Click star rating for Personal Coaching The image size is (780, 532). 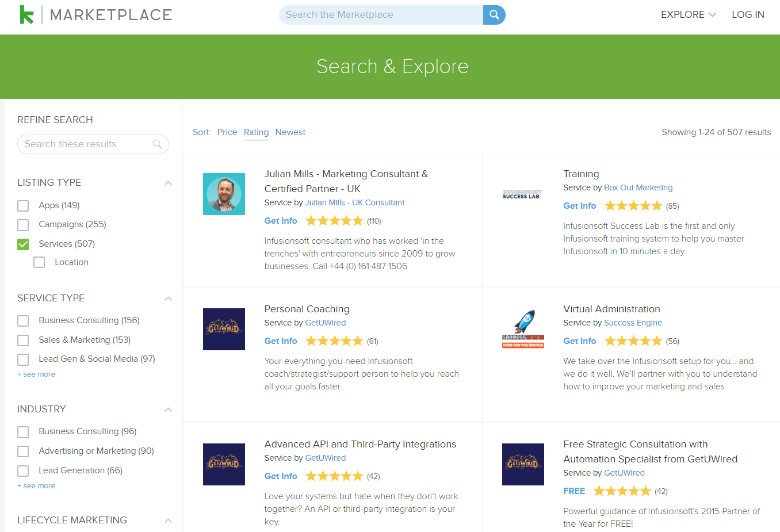click(334, 341)
